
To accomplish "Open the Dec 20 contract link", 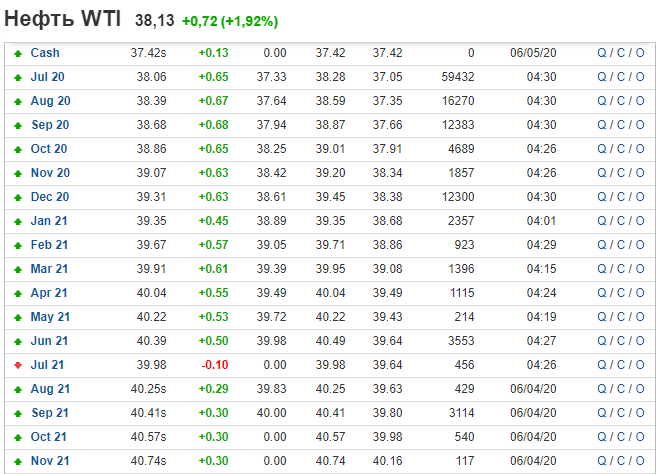I will 50,197.
